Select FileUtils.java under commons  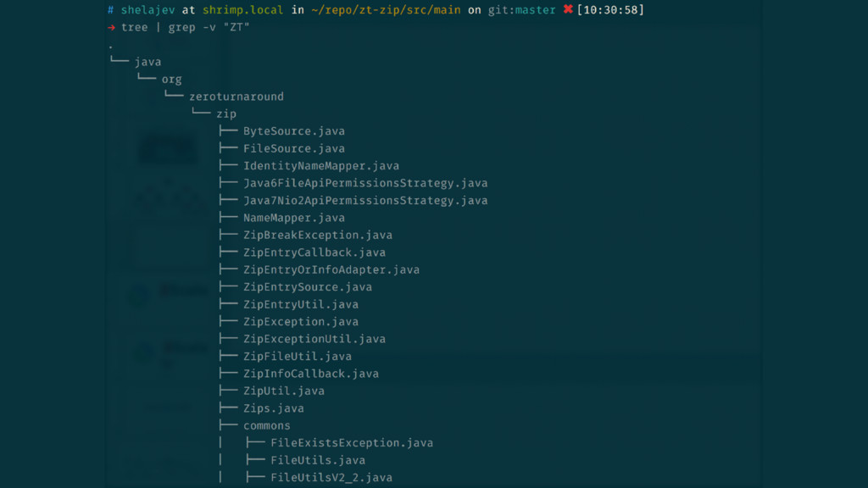pos(318,460)
